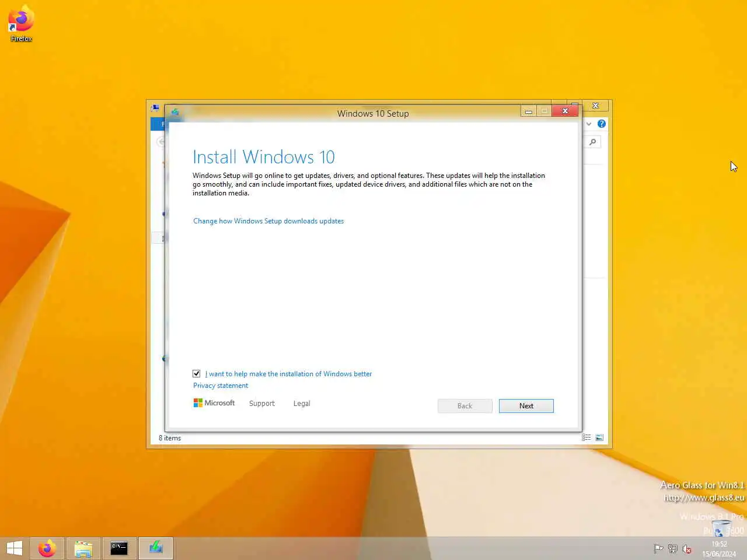The width and height of the screenshot is (747, 560).
Task: Switch File Explorer to large icons view
Action: click(x=599, y=437)
